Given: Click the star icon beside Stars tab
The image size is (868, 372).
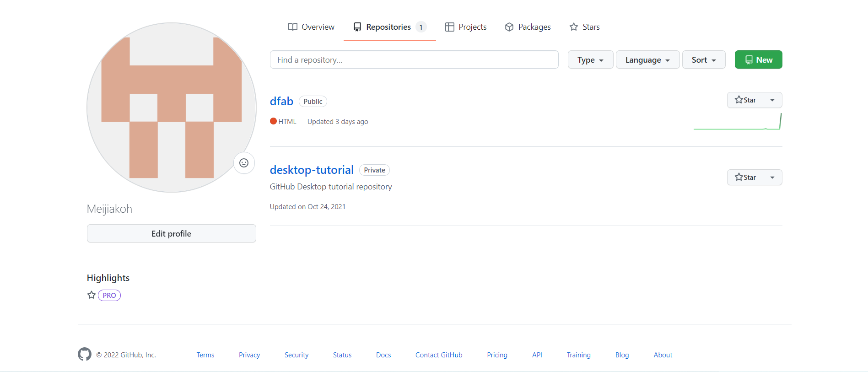Looking at the screenshot, I should [x=574, y=27].
